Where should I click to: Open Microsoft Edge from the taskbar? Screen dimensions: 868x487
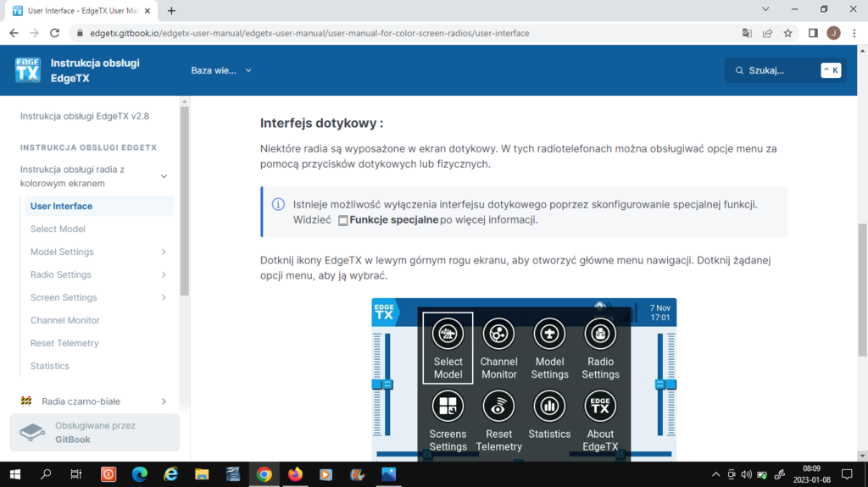[x=140, y=474]
